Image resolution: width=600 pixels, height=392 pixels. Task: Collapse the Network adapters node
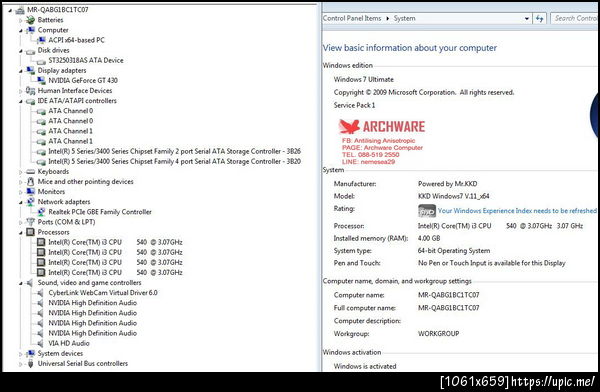tap(21, 202)
